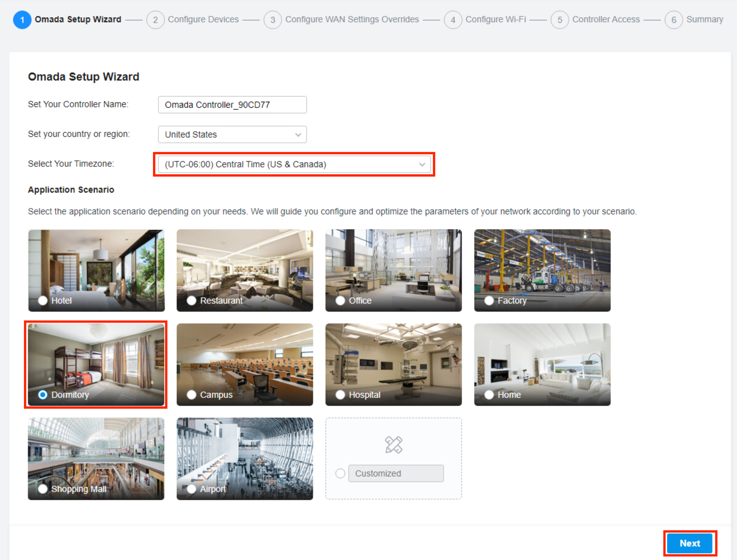Open the country or region dropdown

pos(232,134)
